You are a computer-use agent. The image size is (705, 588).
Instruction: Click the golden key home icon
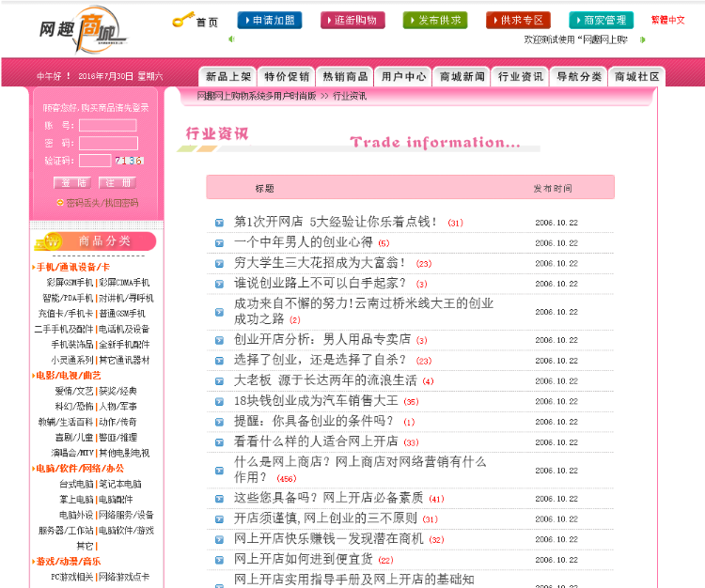[x=183, y=20]
